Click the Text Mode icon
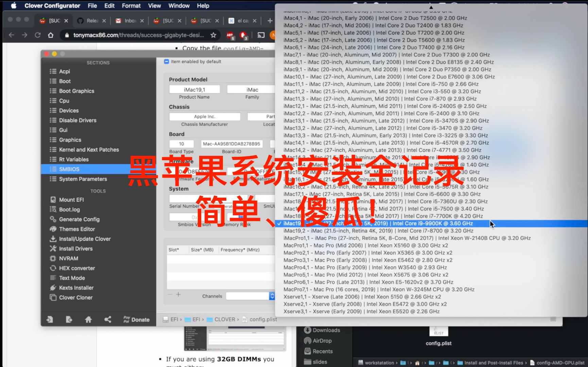588x367 pixels. 53,278
